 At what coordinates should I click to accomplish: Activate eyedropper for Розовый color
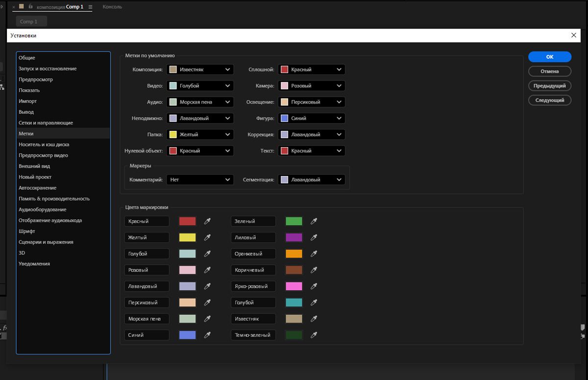point(207,270)
